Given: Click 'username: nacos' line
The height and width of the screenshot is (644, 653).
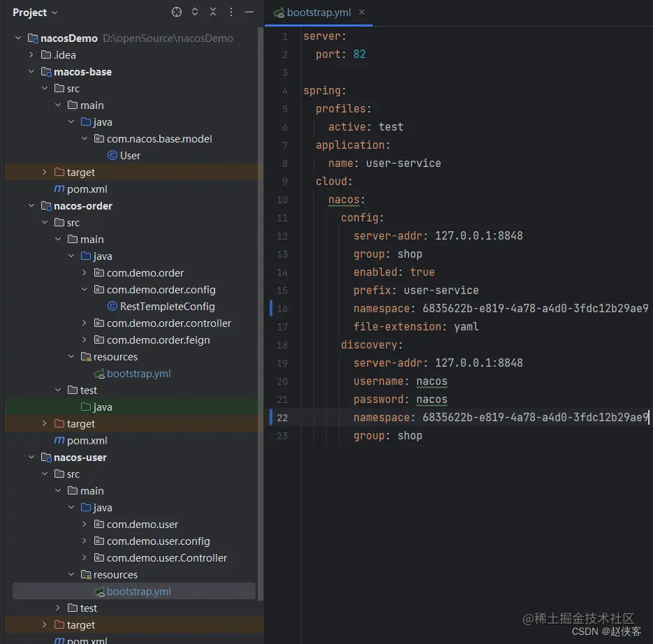Looking at the screenshot, I should pos(400,381).
